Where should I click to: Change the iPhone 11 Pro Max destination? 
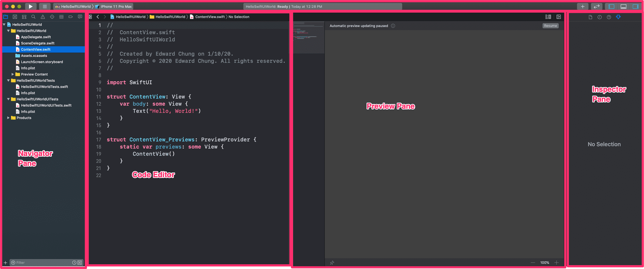(113, 6)
